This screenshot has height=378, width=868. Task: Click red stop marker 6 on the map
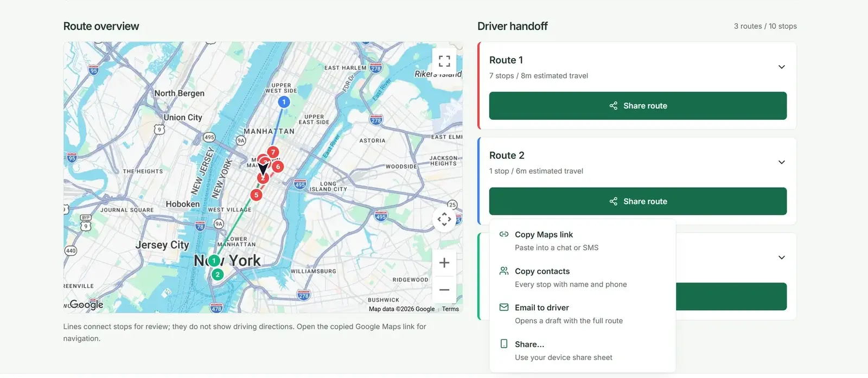click(278, 166)
